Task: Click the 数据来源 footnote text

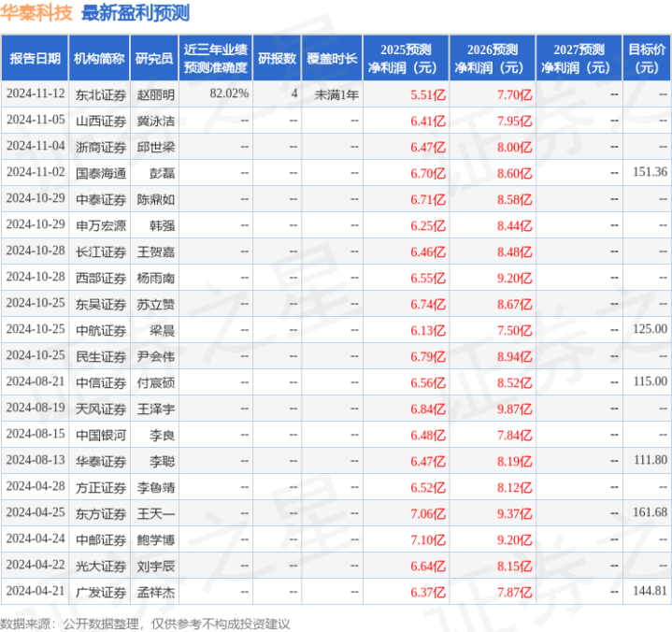Action: [145, 624]
